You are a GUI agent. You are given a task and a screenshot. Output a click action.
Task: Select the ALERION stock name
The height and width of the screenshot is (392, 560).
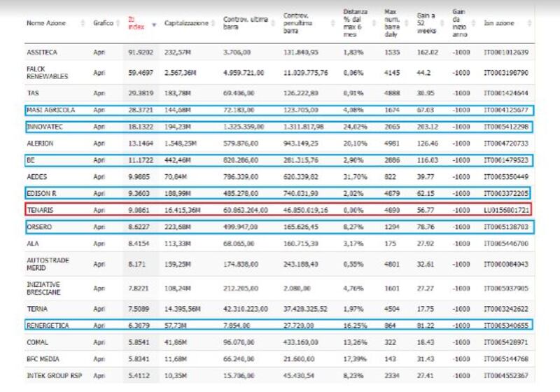40,143
